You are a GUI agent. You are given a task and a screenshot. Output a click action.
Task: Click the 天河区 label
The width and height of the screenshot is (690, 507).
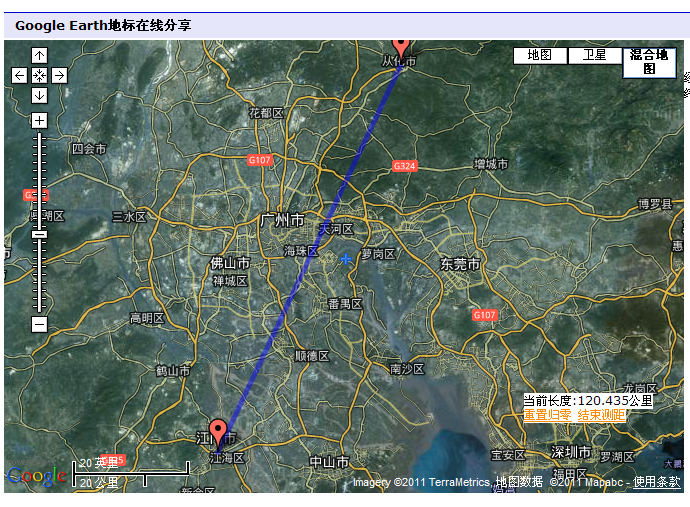tap(337, 229)
